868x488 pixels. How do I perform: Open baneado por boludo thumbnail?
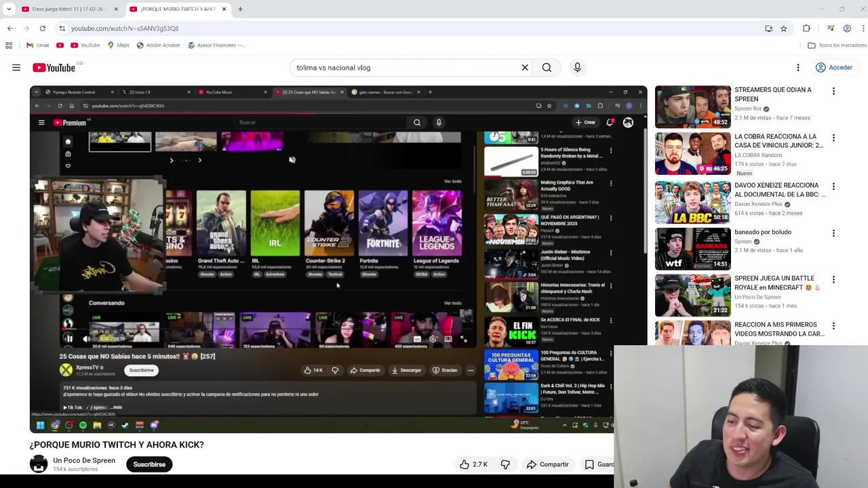click(692, 248)
